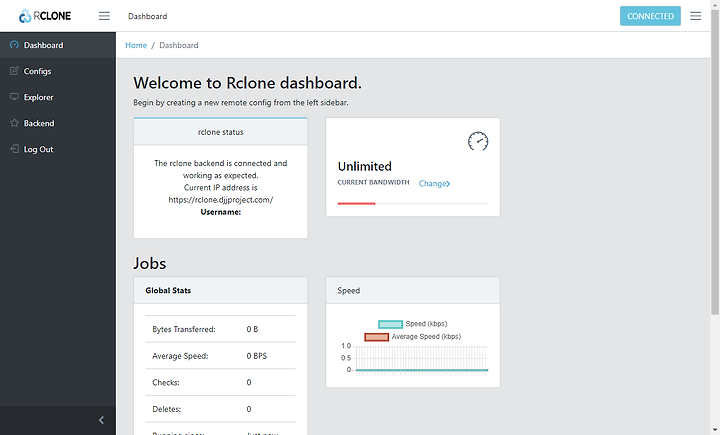Click the https://rclone.djjproject.com/ address text
This screenshot has height=435, width=720.
pyautogui.click(x=220, y=200)
